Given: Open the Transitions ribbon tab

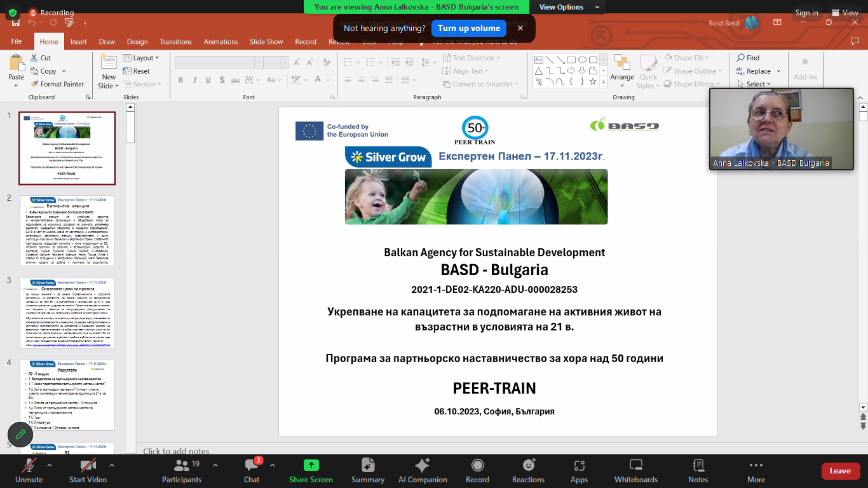Looking at the screenshot, I should (x=176, y=41).
